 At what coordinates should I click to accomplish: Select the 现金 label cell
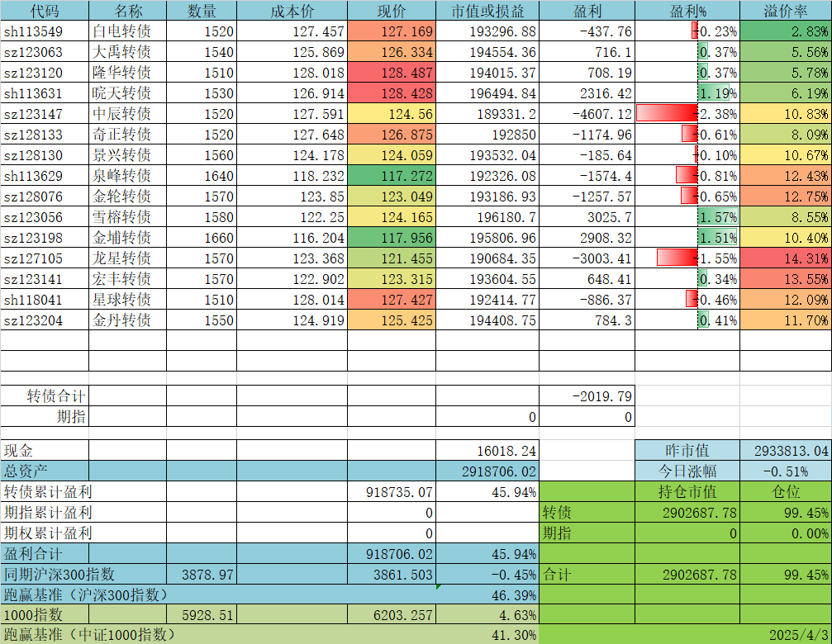[45, 451]
